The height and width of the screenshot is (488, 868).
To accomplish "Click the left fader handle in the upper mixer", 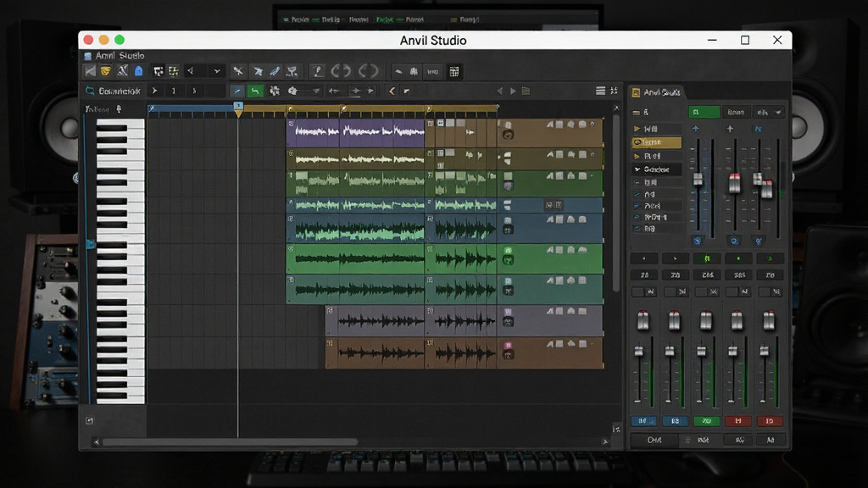I will [698, 180].
